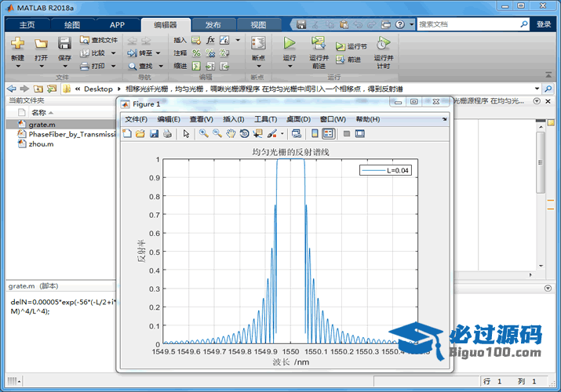Viewport: 561px width, 392px height.
Task: Open Figure 1 文件(F) menu
Action: 136,119
